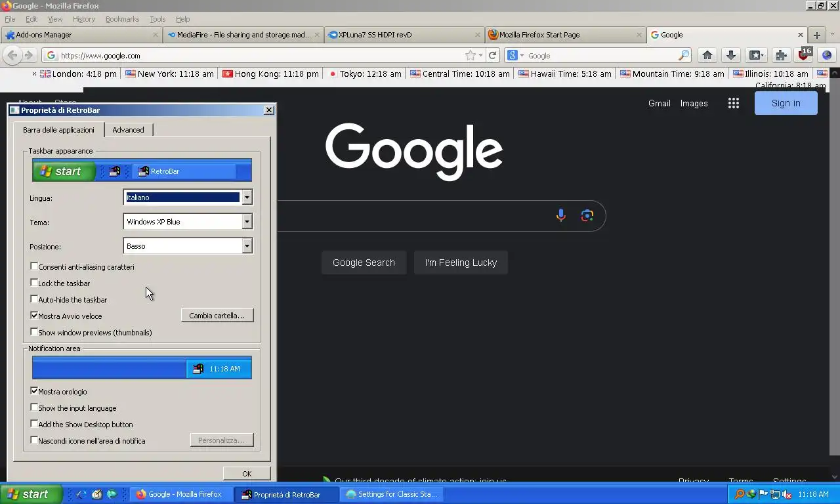Click the uBlock shield icon with badge 16

click(x=804, y=54)
